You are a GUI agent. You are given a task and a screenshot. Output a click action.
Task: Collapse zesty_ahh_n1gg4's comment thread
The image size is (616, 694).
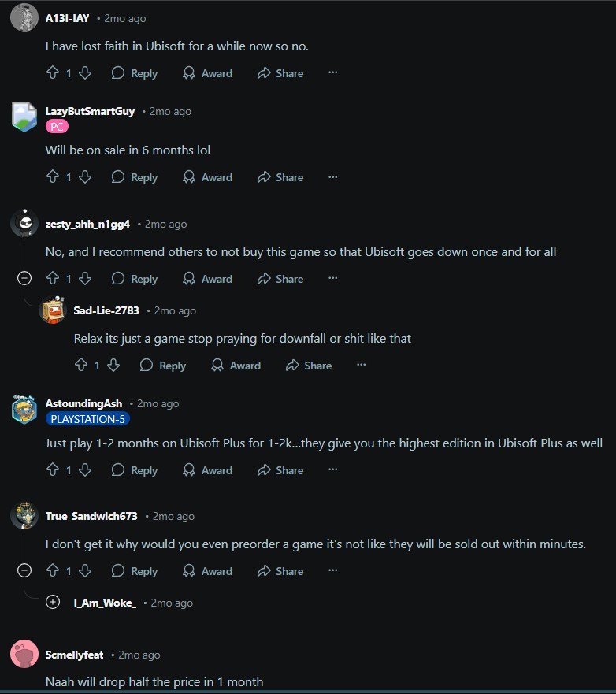click(x=24, y=278)
